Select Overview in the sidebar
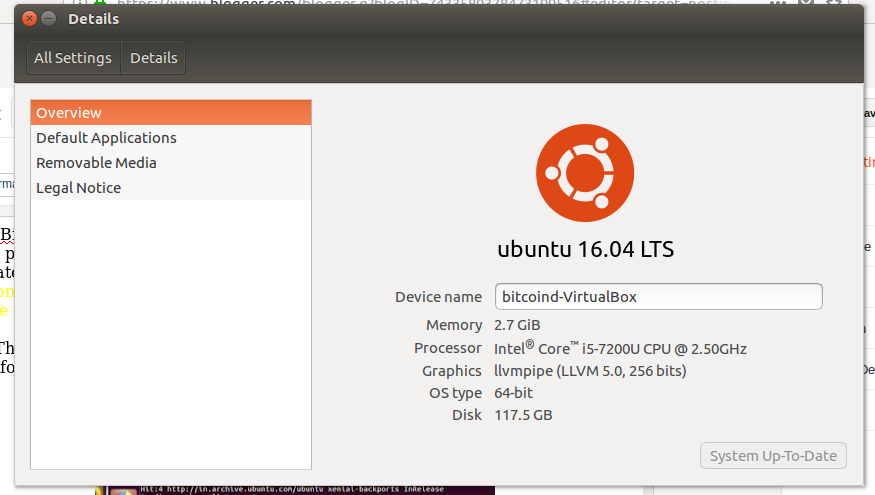The height and width of the screenshot is (495, 875). [171, 113]
